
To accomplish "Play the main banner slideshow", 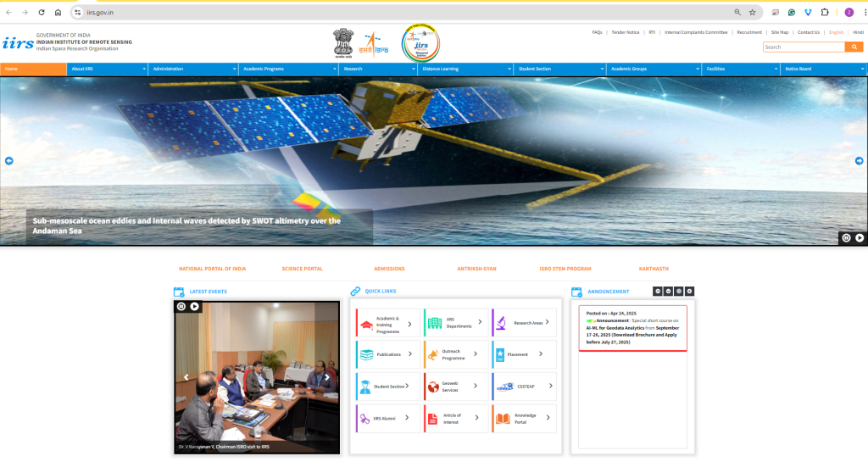I will tap(860, 238).
